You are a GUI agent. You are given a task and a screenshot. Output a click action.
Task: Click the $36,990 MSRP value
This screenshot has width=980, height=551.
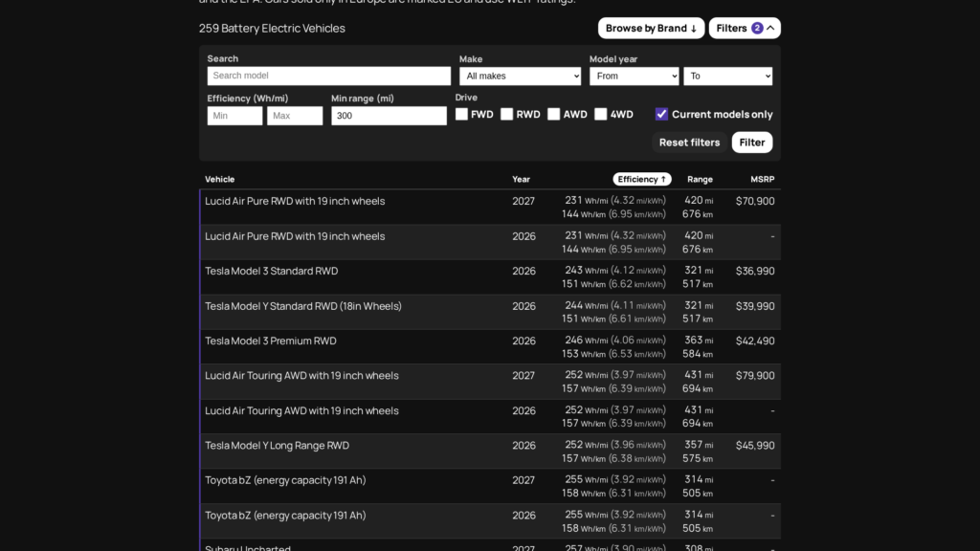pos(755,271)
